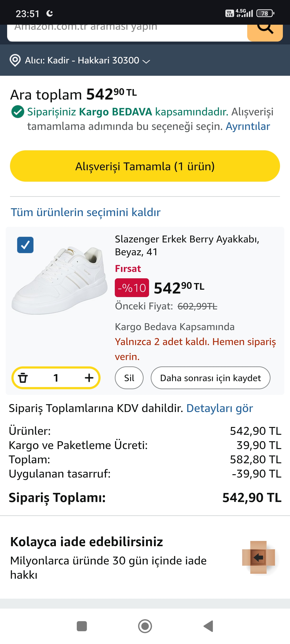This screenshot has height=644, width=290.
Task: Open the Ayrıntılar link
Action: coord(248,126)
